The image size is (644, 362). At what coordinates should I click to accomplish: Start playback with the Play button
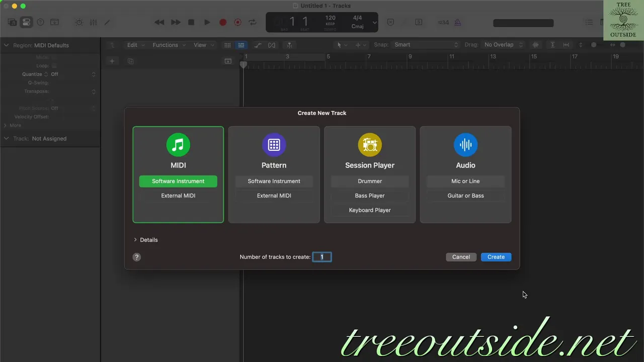pyautogui.click(x=207, y=22)
